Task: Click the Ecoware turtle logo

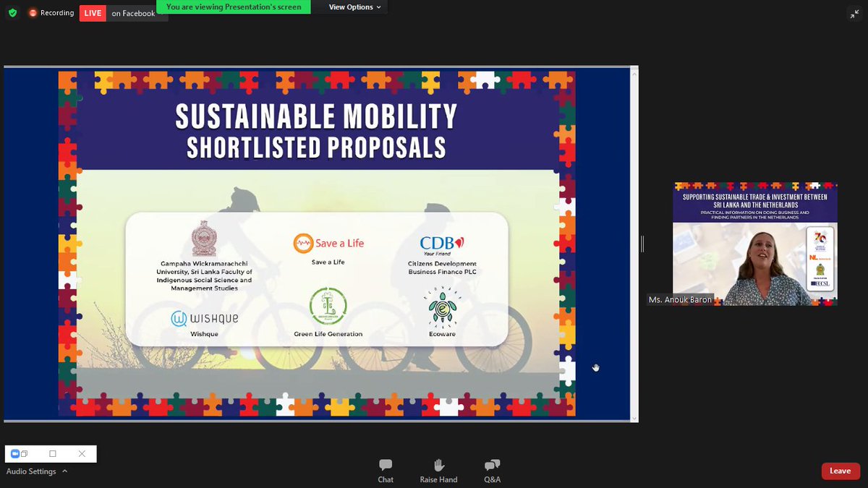Action: click(442, 308)
